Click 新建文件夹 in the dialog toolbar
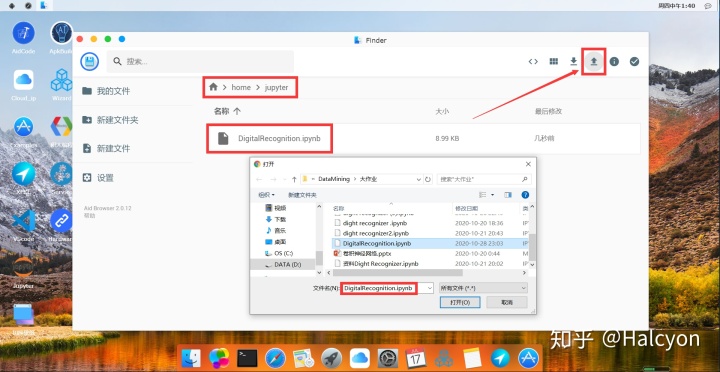The width and height of the screenshot is (720, 372). coord(302,195)
